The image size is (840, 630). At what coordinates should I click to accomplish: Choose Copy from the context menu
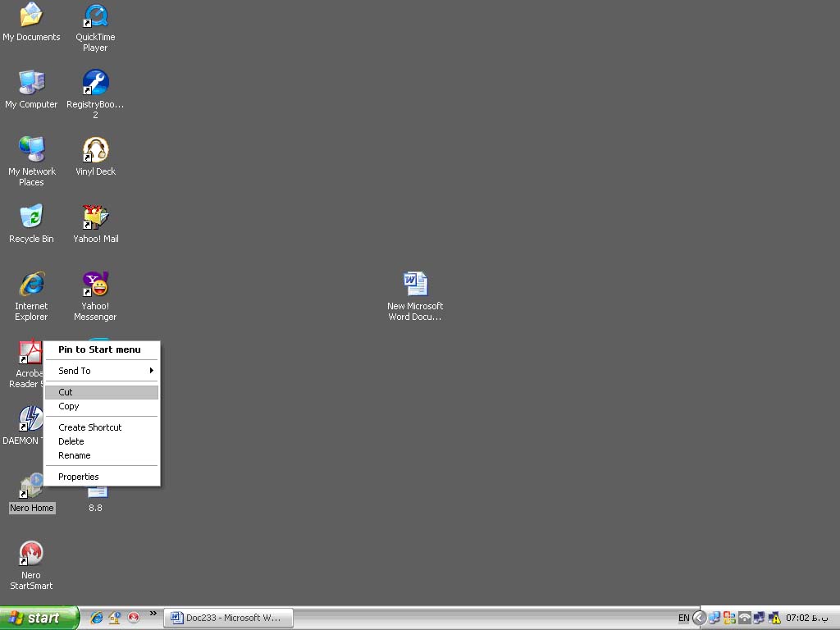click(x=102, y=406)
